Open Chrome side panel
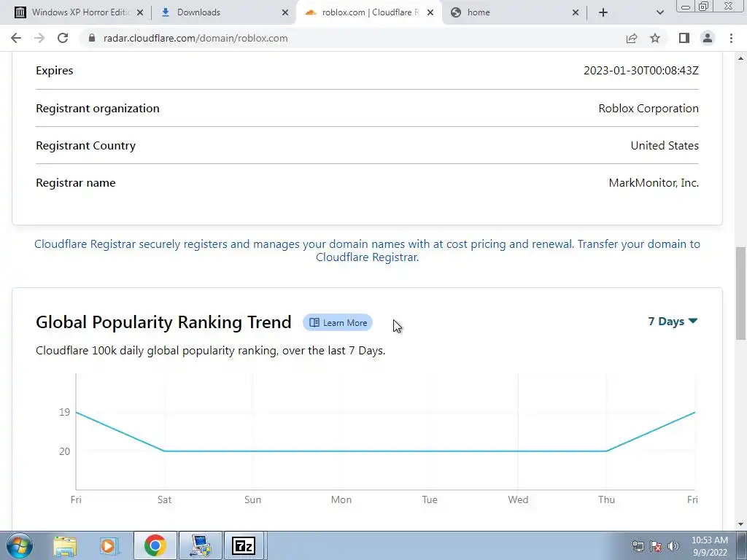 click(684, 38)
